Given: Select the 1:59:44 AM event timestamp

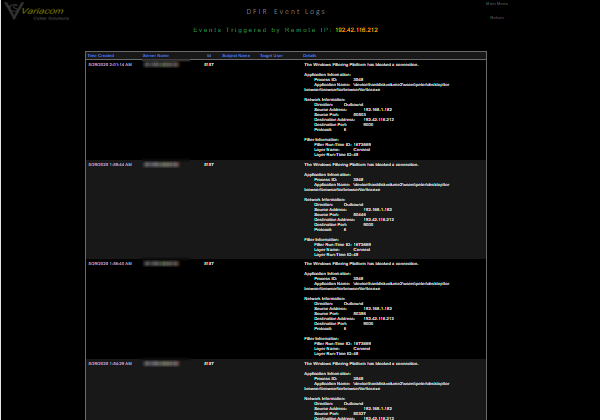Looking at the screenshot, I should click(x=110, y=164).
